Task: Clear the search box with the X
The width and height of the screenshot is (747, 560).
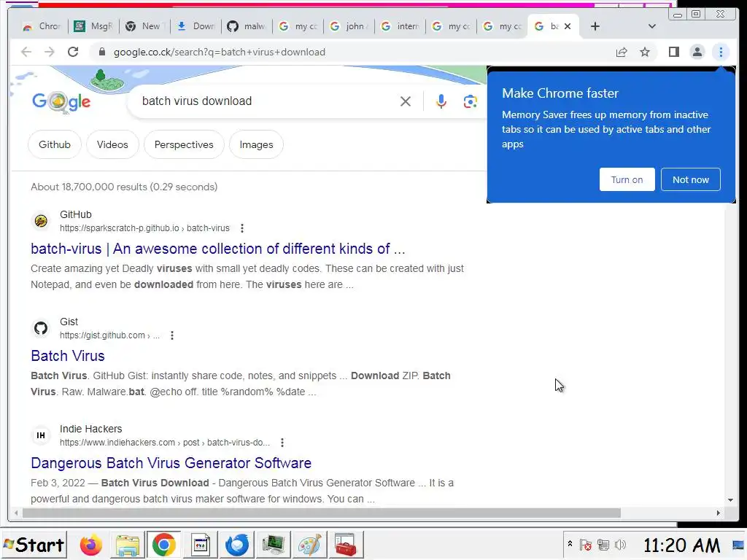Action: click(406, 101)
